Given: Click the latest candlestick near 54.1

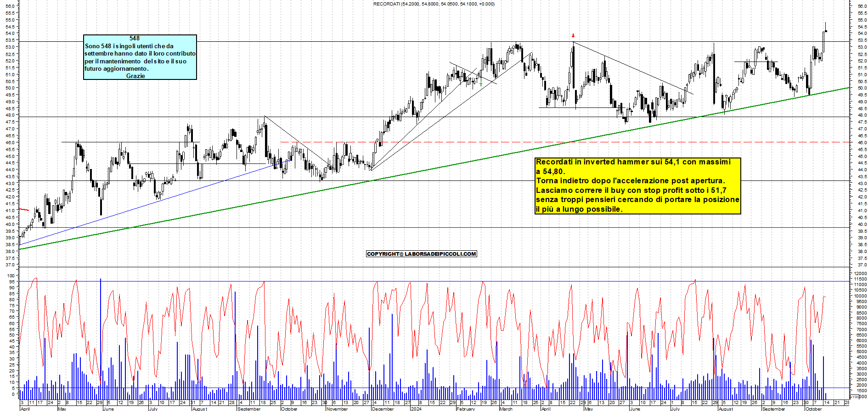Looking at the screenshot, I should coord(826,31).
